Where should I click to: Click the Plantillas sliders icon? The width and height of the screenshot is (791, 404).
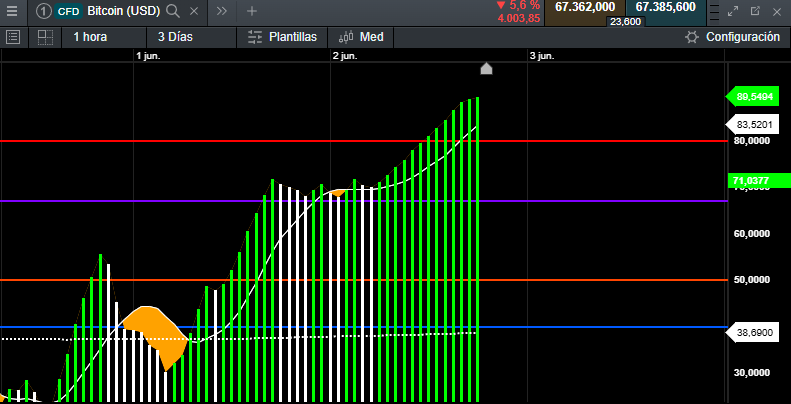[x=255, y=37]
